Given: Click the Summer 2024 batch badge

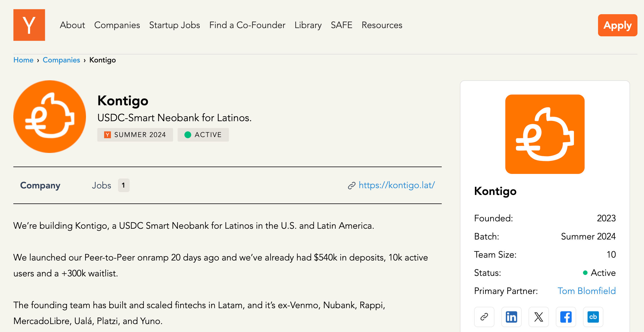Looking at the screenshot, I should [x=135, y=135].
